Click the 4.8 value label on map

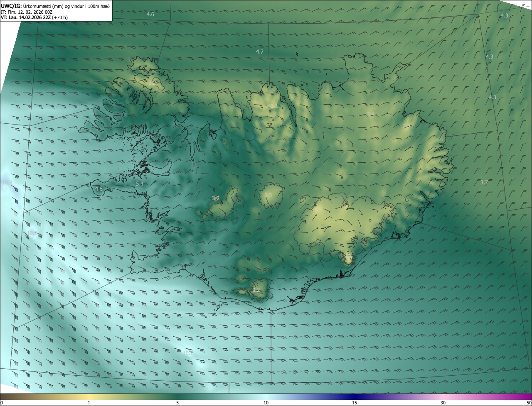pos(99,188)
